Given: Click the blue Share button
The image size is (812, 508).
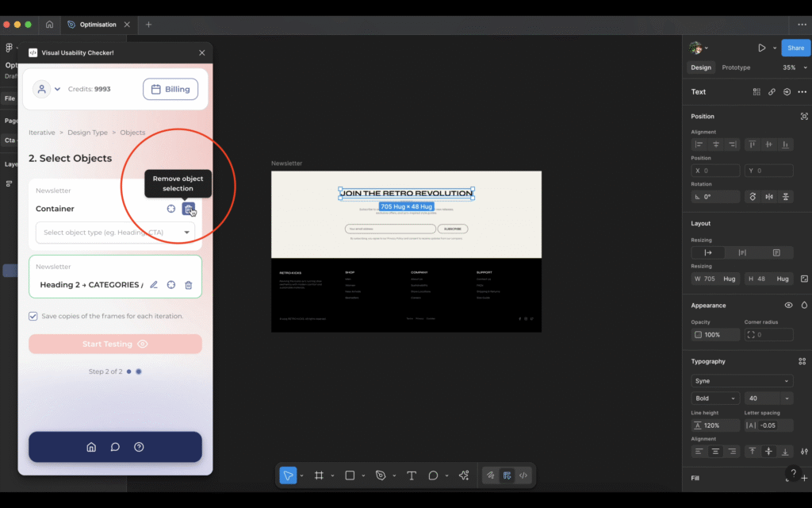Looking at the screenshot, I should click(x=795, y=48).
